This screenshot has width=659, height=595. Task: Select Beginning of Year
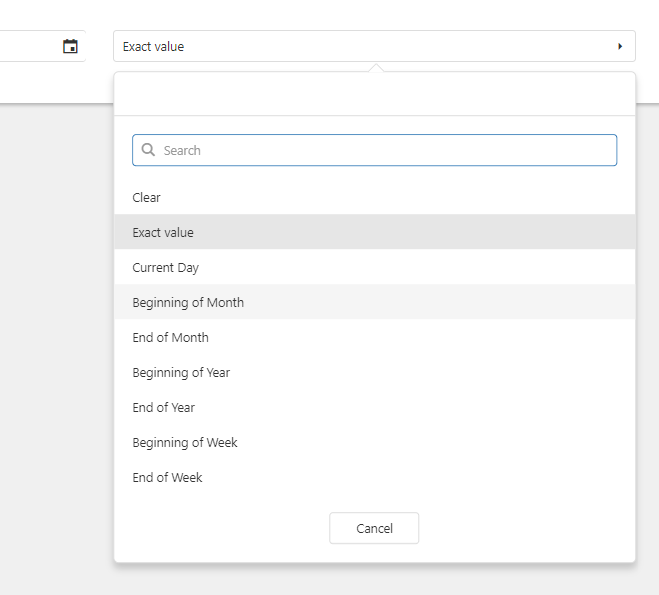(x=374, y=372)
